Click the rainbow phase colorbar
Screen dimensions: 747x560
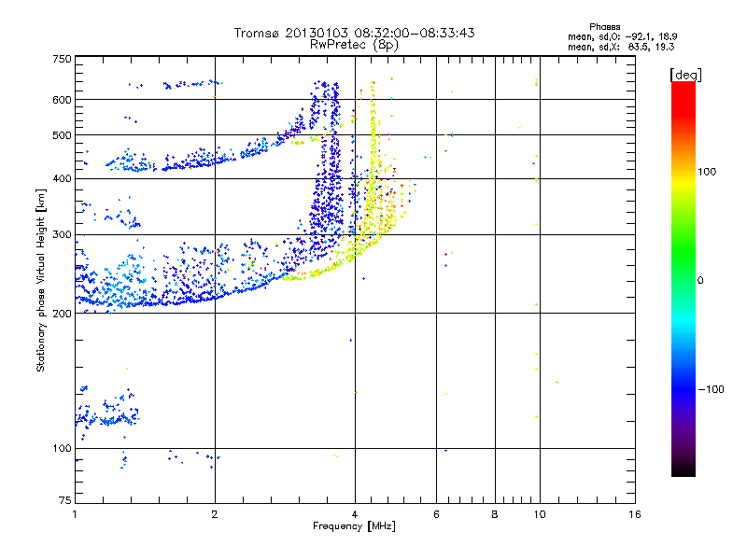click(x=684, y=279)
